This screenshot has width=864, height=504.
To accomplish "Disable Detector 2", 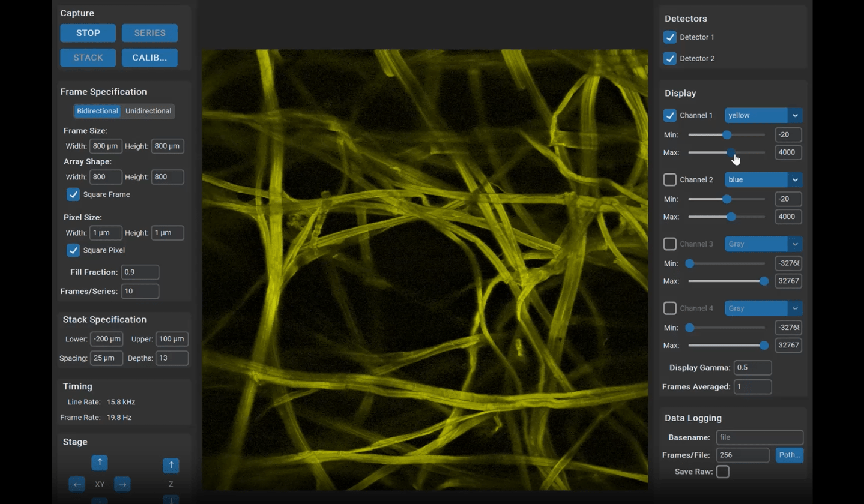I will pyautogui.click(x=669, y=58).
